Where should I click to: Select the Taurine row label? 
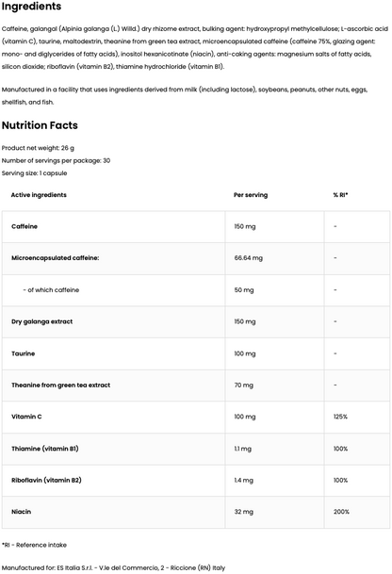(23, 353)
